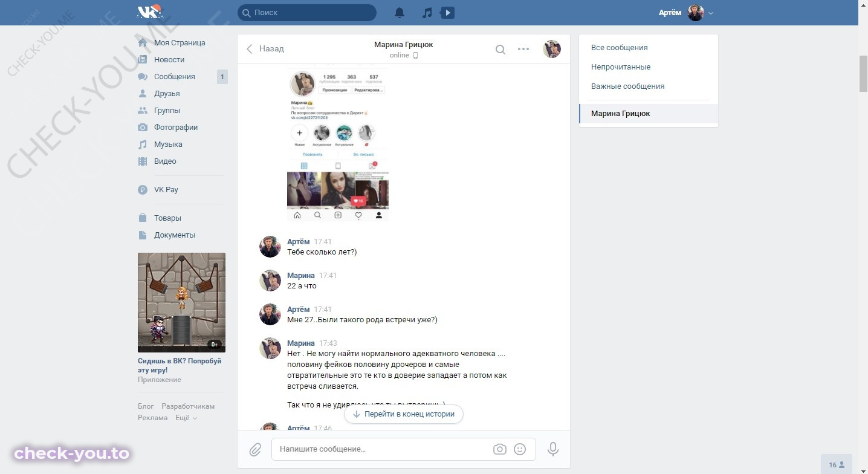Open Артём profile dropdown menu

coord(686,12)
